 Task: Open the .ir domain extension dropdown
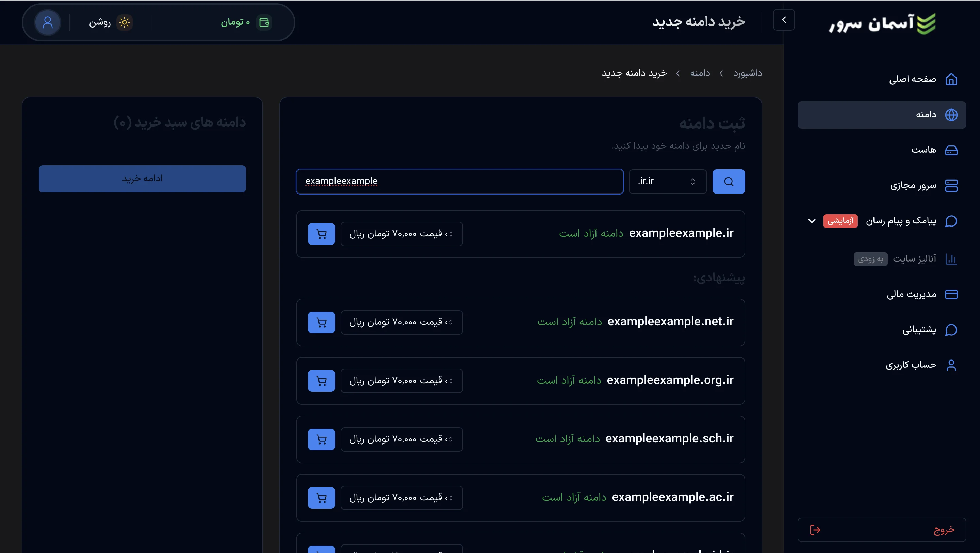667,181
